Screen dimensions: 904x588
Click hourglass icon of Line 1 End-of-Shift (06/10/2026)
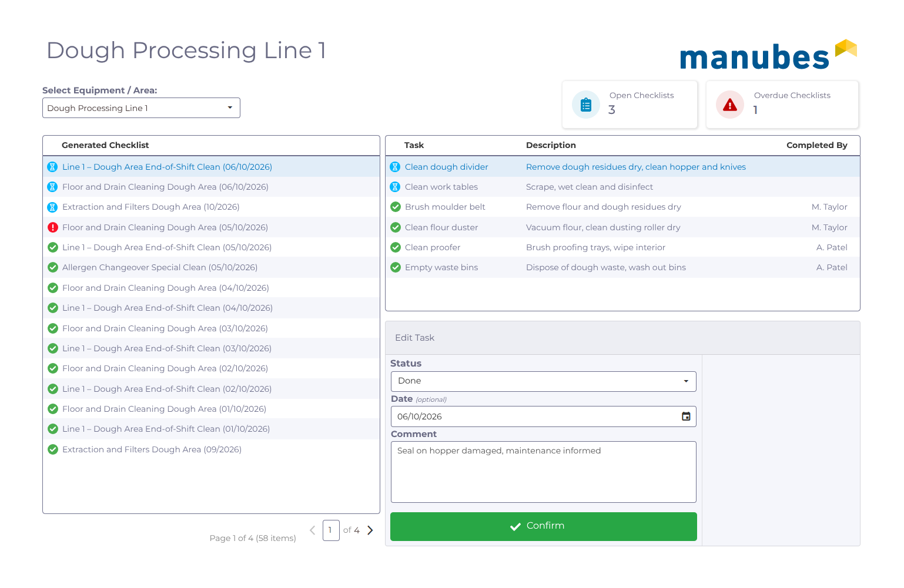coord(52,167)
